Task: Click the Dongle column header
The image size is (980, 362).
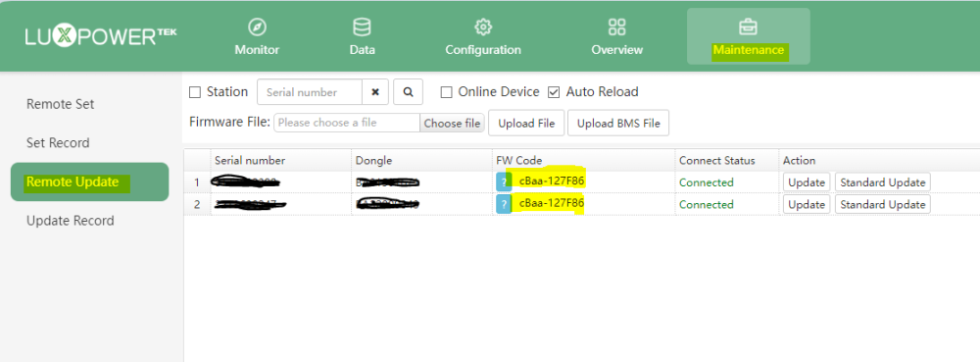Action: (421, 161)
